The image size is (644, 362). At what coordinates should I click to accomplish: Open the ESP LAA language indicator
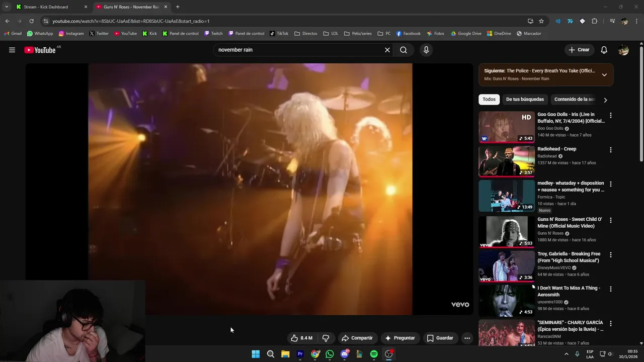coord(590,354)
